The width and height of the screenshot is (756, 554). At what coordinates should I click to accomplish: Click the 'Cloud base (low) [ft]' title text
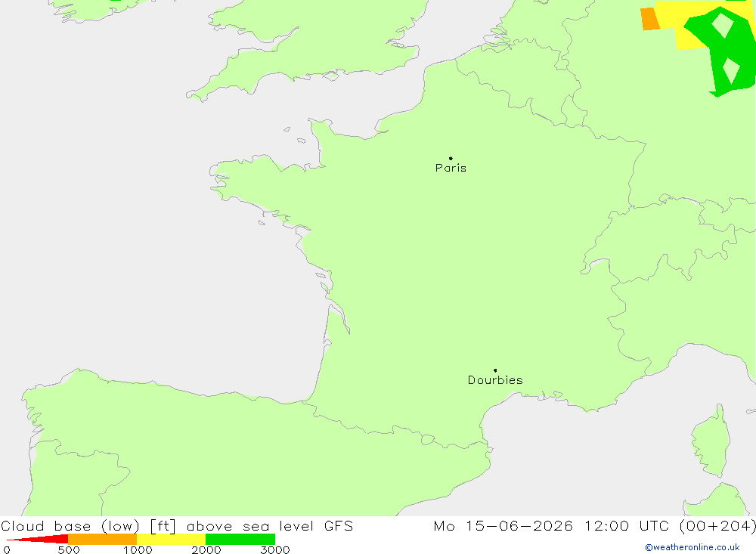click(x=88, y=526)
